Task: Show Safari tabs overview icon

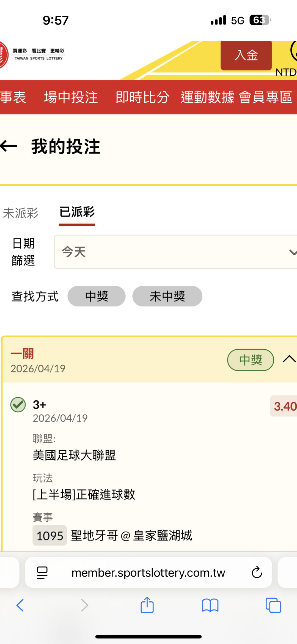Action: [x=273, y=605]
